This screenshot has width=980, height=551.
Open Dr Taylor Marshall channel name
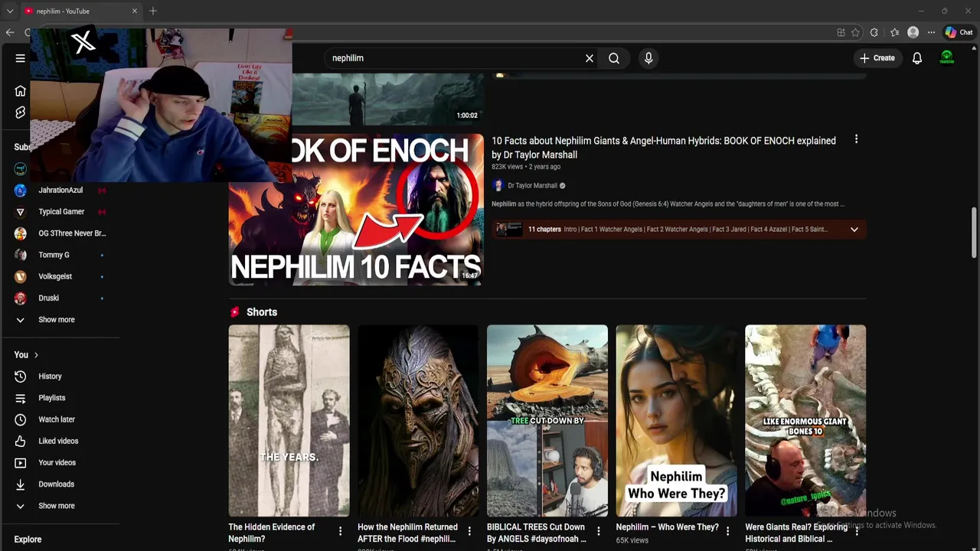pyautogui.click(x=532, y=185)
